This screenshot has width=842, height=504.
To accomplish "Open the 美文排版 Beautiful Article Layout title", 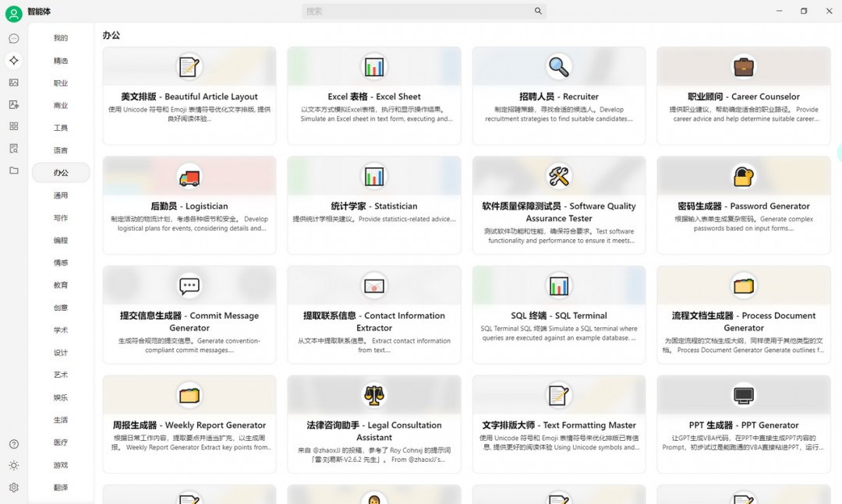I will click(x=189, y=97).
